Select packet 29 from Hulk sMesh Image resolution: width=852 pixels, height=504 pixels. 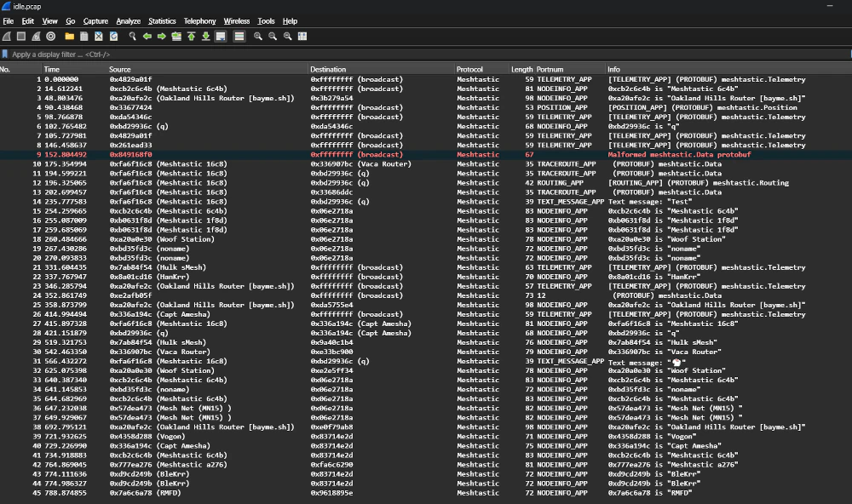[426, 343]
